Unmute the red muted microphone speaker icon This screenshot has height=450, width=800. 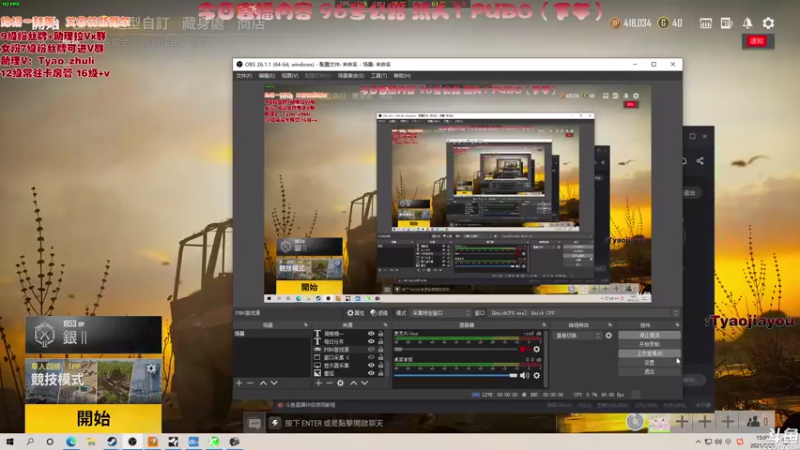[x=524, y=349]
